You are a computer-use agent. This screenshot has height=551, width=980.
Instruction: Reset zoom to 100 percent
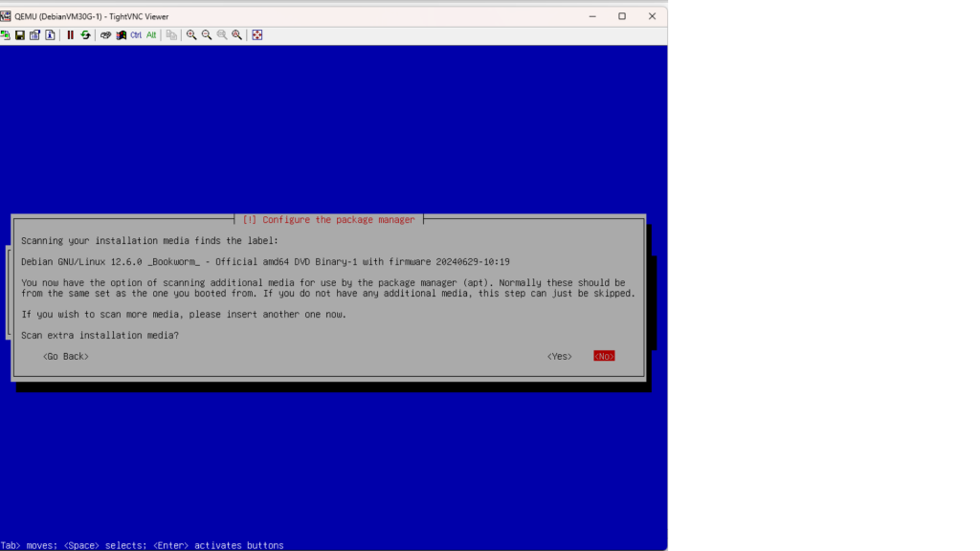coord(222,35)
